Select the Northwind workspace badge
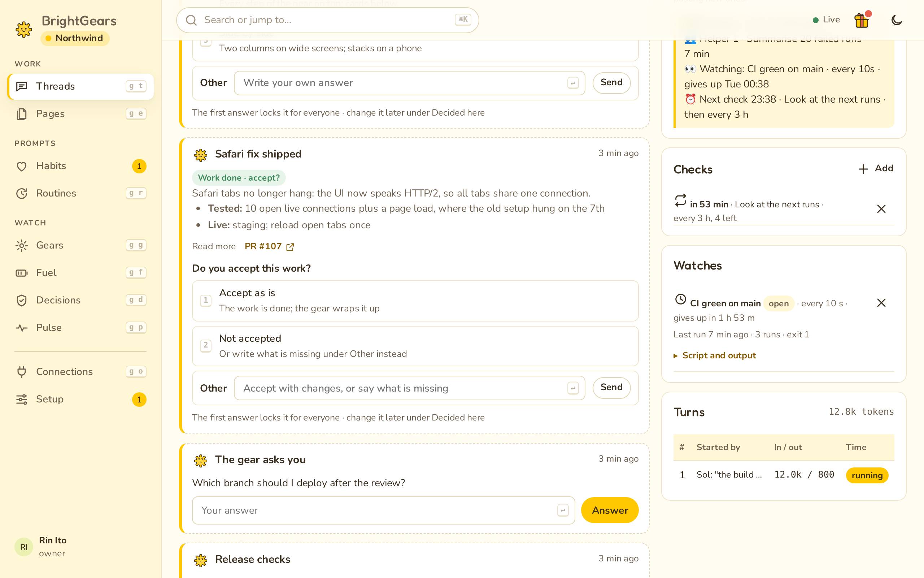This screenshot has height=578, width=924. pos(75,38)
